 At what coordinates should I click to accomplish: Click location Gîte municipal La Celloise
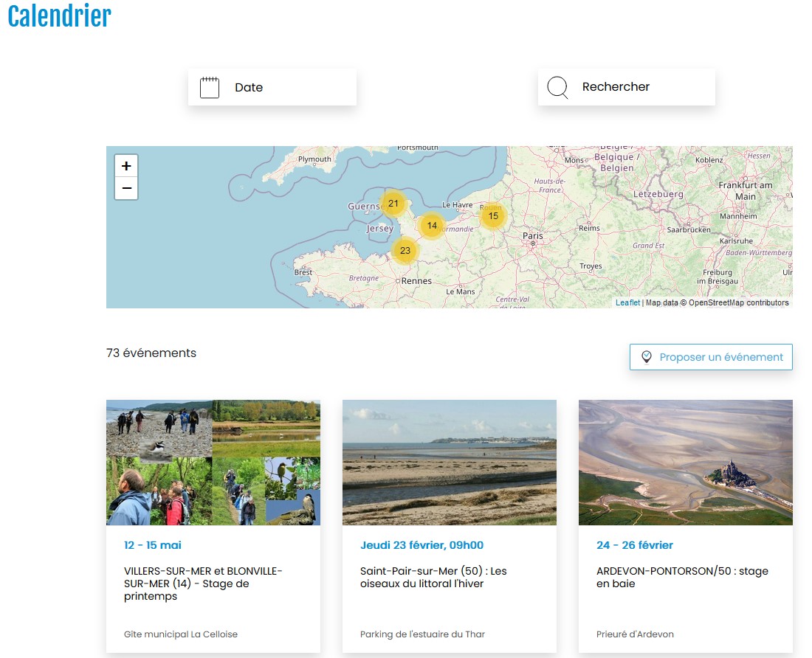181,634
